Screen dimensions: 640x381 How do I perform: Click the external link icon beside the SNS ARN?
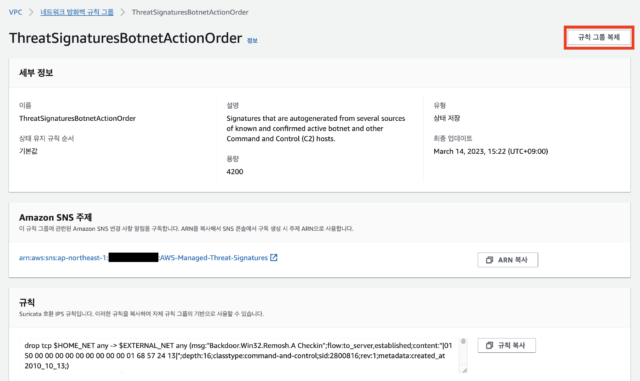[274, 258]
